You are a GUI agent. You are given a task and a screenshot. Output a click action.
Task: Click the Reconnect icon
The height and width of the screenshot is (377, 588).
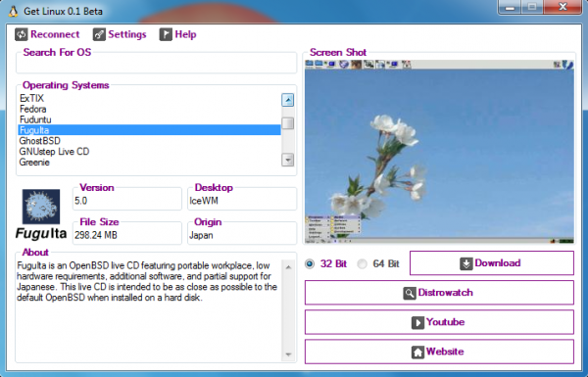click(21, 34)
